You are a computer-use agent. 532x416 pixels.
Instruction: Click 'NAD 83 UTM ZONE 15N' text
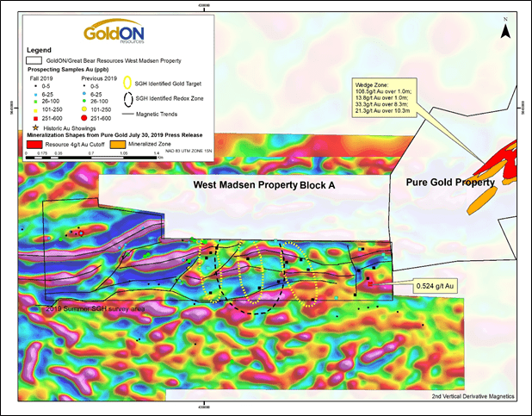coord(189,150)
